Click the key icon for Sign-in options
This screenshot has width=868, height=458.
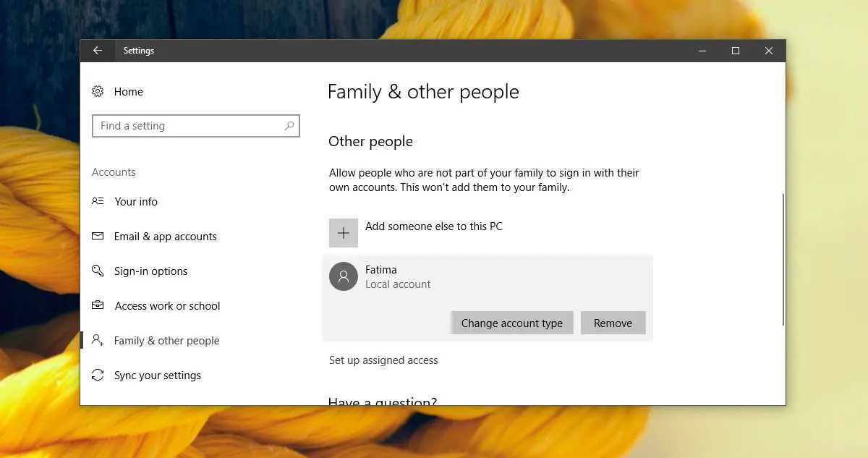(x=98, y=271)
